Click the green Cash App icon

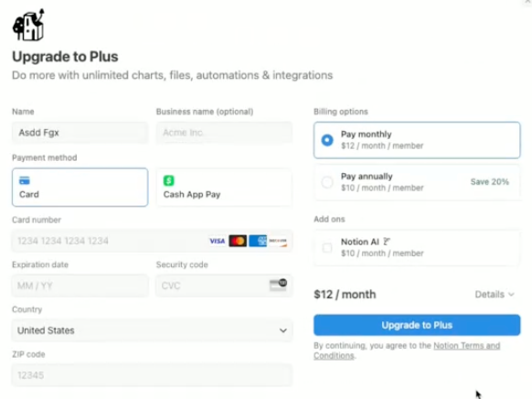[168, 180]
